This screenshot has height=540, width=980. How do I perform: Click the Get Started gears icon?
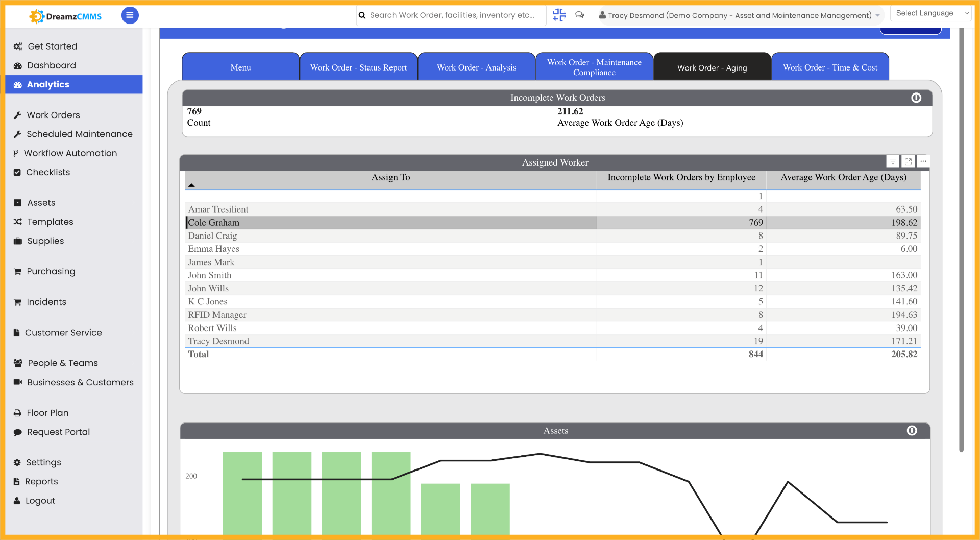click(x=18, y=46)
